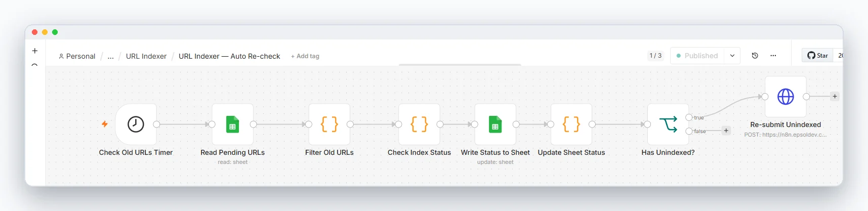Click the Check Index Status label
This screenshot has width=868, height=211.
coord(419,152)
